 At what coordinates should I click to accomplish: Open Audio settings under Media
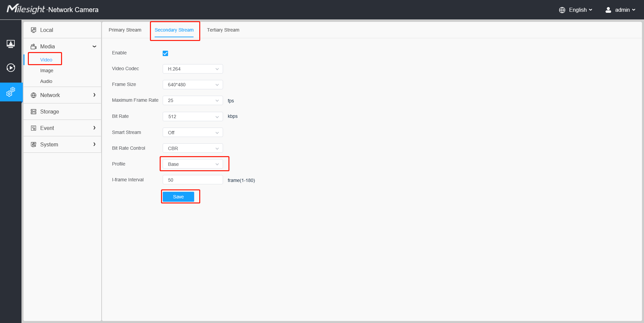pyautogui.click(x=46, y=81)
